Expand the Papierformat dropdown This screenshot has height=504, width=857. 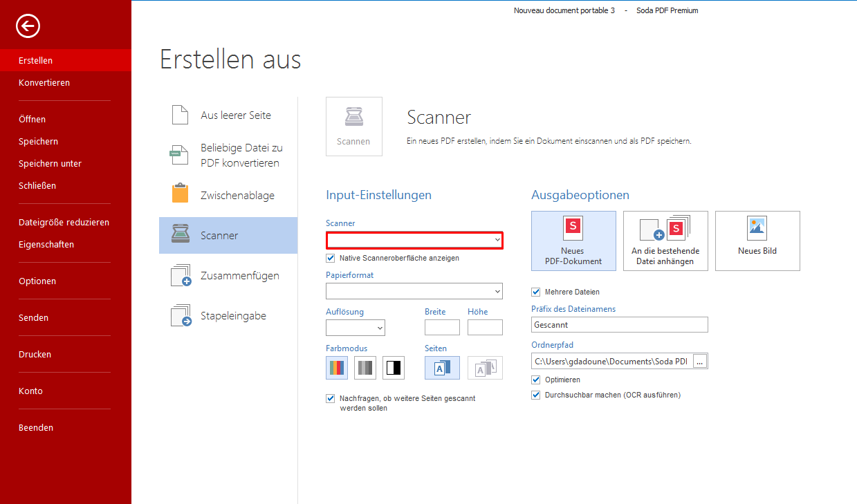click(414, 291)
